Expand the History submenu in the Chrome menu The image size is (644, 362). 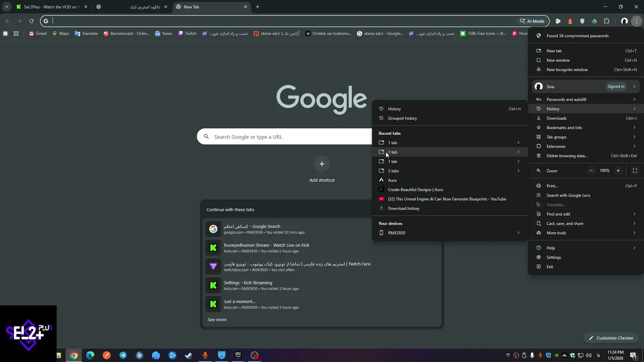(x=586, y=109)
